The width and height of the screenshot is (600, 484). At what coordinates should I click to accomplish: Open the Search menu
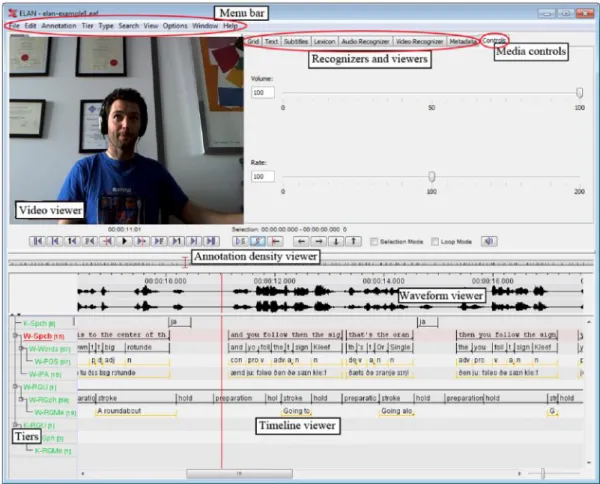(129, 26)
